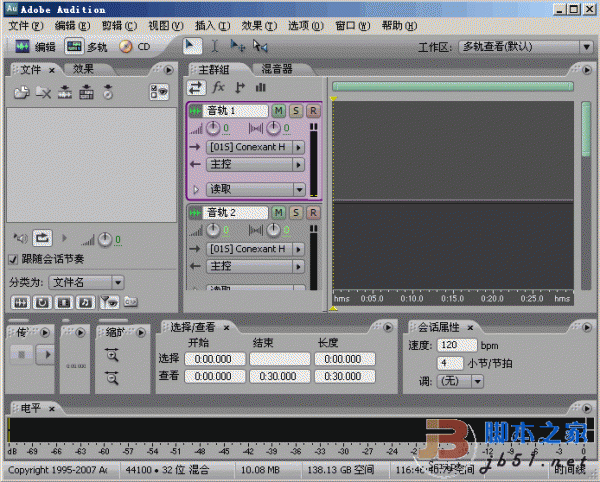600x482 pixels.
Task: Open 分类为 文件名 sort dropdown
Action: tap(118, 283)
